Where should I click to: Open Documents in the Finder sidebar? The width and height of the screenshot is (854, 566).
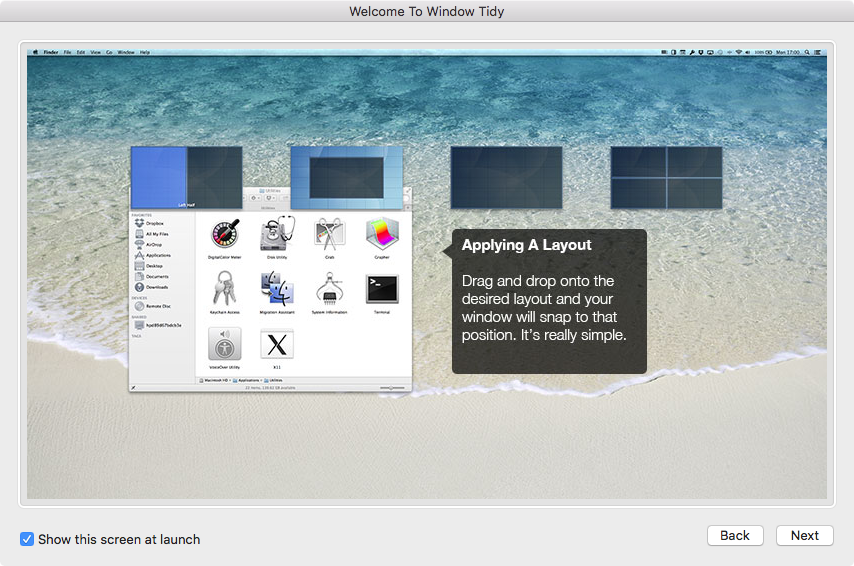[x=151, y=276]
